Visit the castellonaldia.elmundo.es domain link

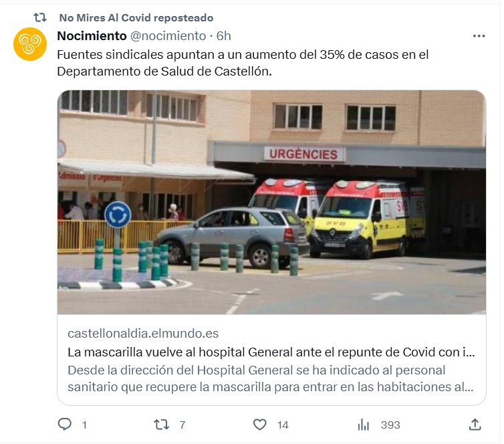coord(143,334)
